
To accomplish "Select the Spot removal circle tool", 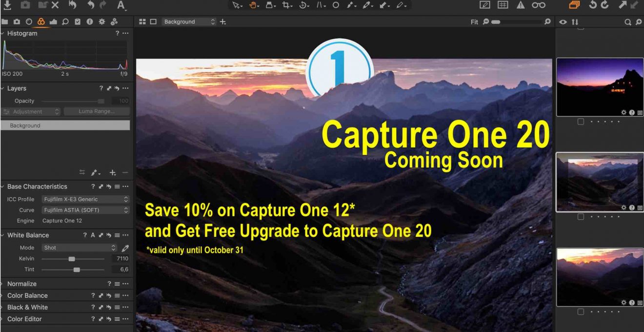I will coord(336,5).
